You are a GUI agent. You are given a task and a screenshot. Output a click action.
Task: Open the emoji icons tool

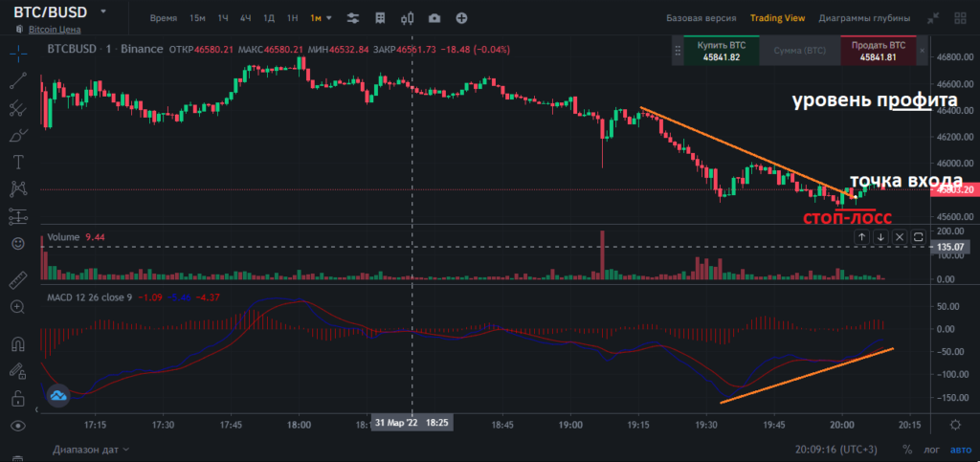pyautogui.click(x=16, y=244)
